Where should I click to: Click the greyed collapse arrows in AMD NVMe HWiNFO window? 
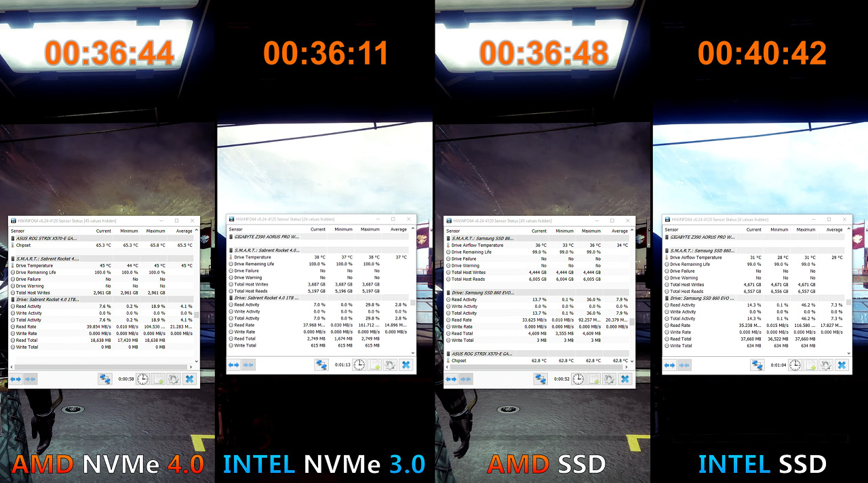(x=31, y=379)
